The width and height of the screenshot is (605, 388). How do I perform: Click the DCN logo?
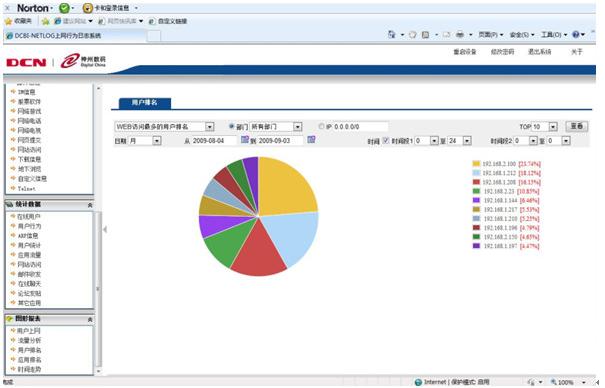click(26, 62)
